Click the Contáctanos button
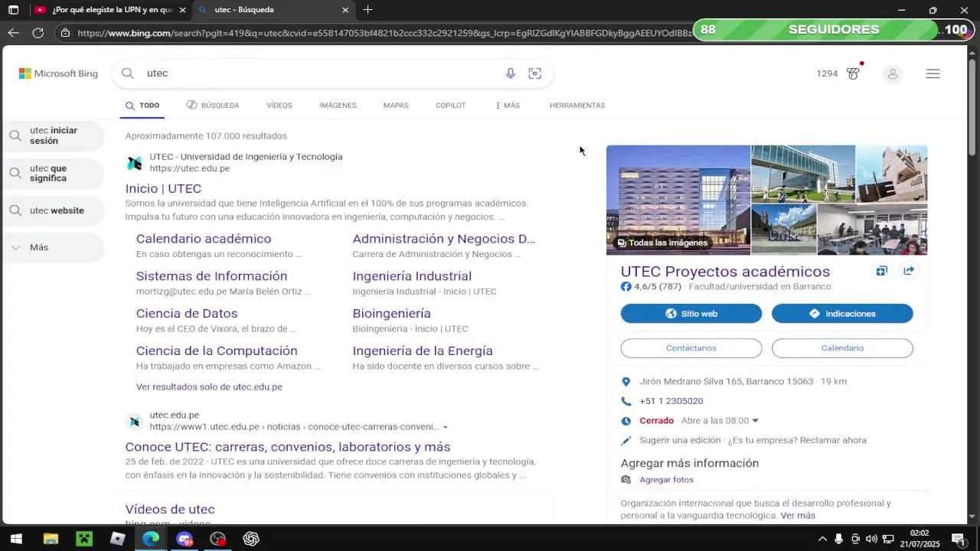The height and width of the screenshot is (551, 980). (x=691, y=348)
